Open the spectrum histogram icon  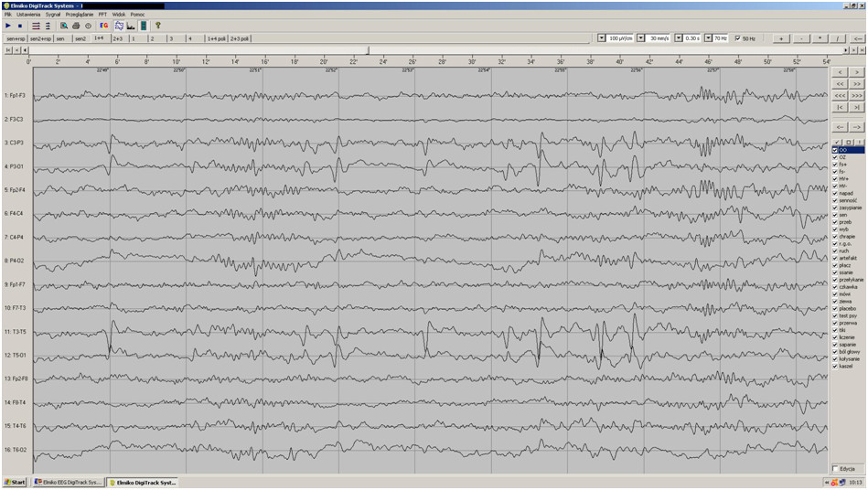(131, 26)
